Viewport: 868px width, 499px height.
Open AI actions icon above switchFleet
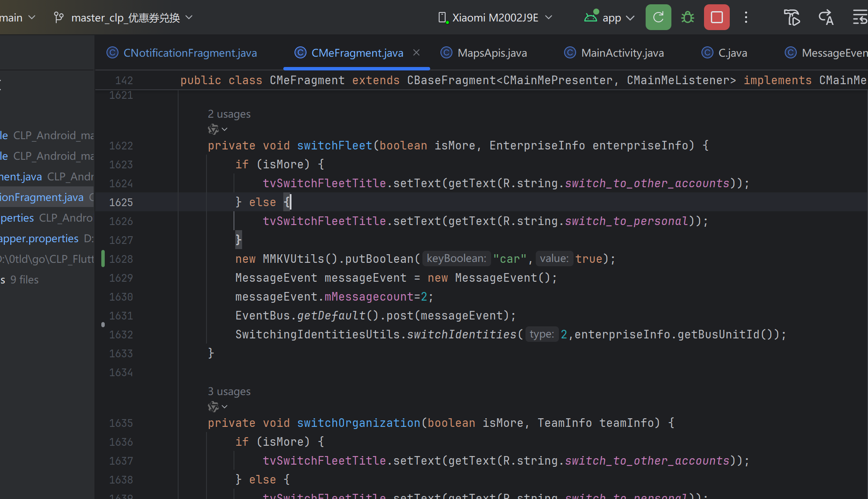217,129
